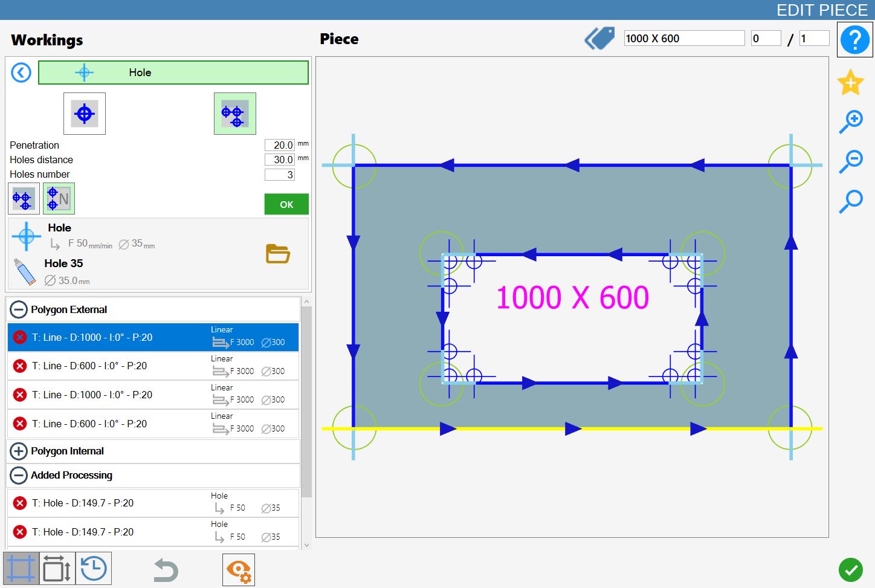Open the help question mark icon
Screen dimensions: 875x588
coord(854,40)
